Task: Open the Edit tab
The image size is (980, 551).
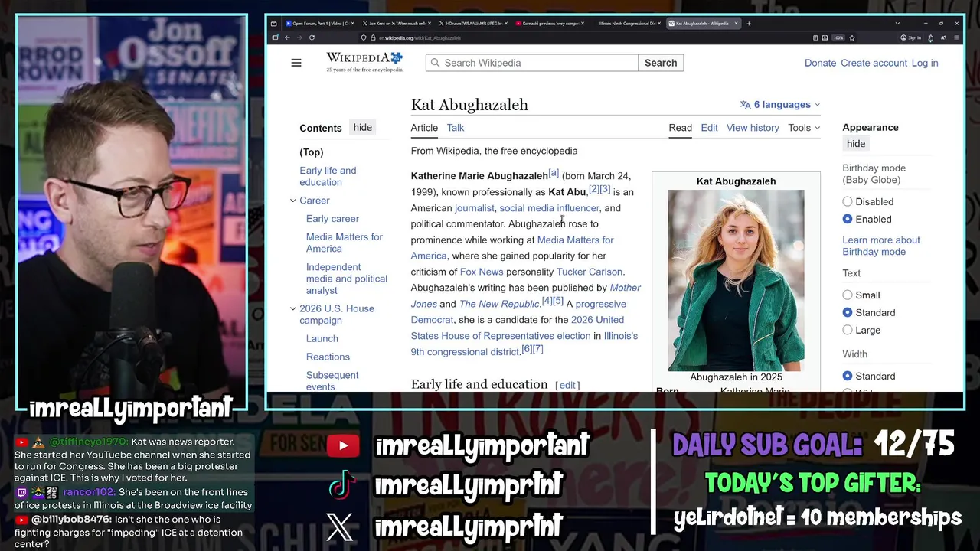Action: coord(709,128)
